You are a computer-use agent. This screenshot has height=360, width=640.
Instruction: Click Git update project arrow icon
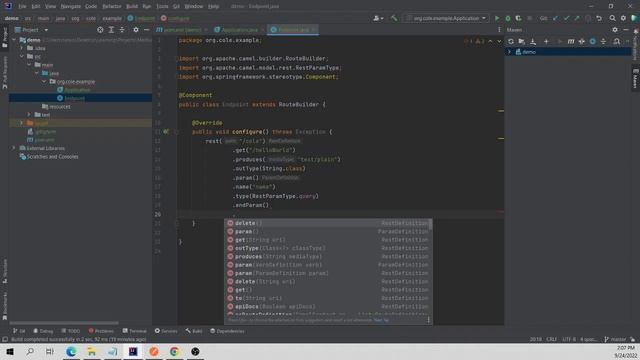[x=556, y=18]
